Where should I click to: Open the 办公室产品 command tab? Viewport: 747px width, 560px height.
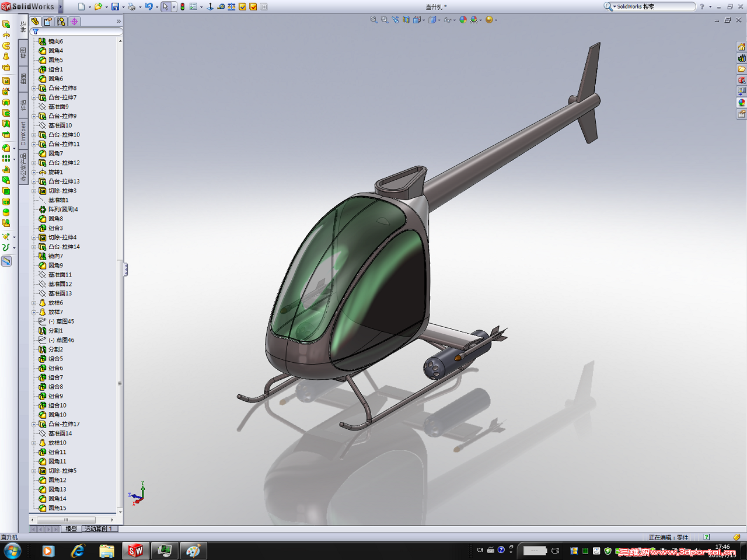pos(23,167)
